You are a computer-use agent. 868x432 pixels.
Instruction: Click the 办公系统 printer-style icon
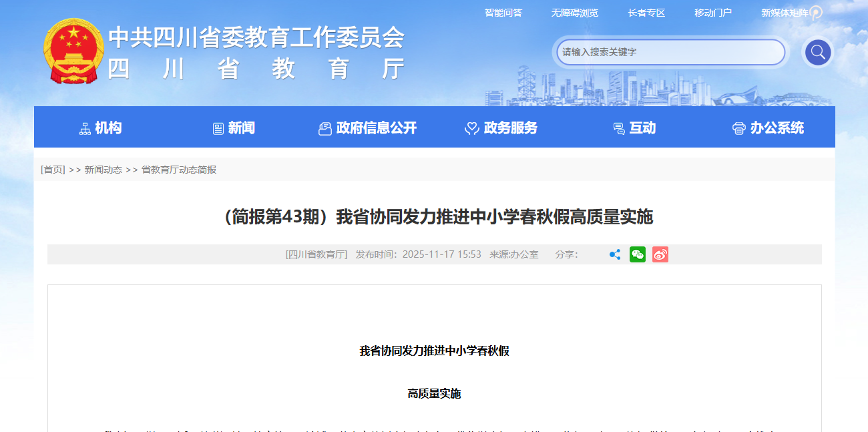tap(738, 128)
